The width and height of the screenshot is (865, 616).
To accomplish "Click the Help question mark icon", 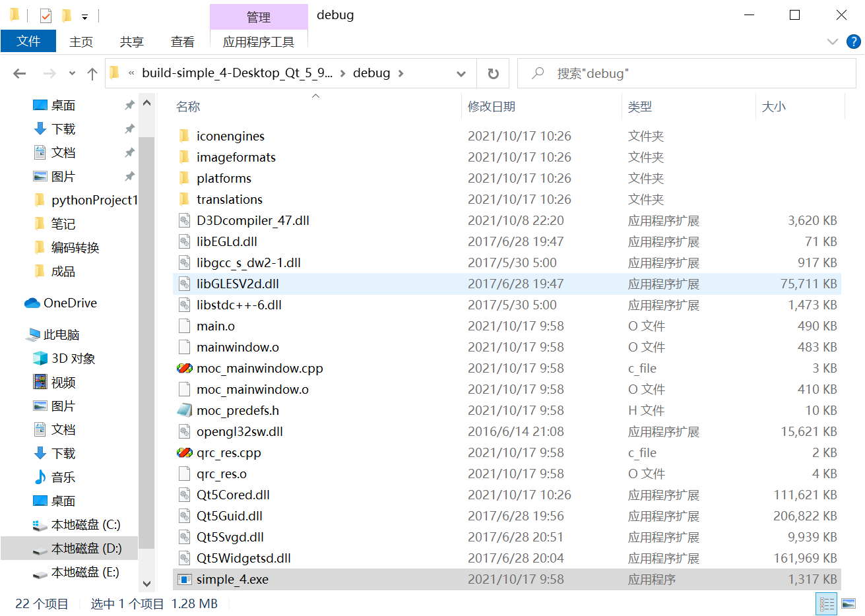I will pos(854,42).
